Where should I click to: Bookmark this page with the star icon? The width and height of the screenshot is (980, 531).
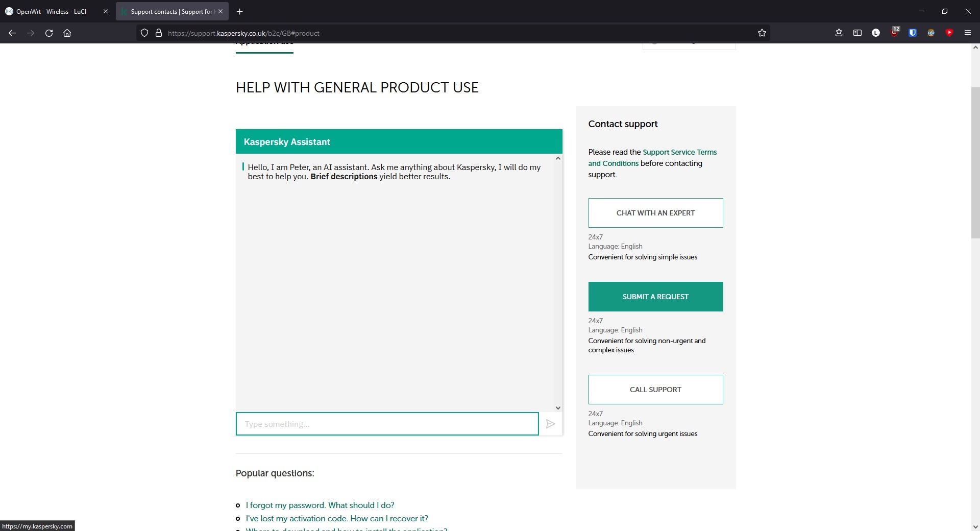(x=762, y=33)
